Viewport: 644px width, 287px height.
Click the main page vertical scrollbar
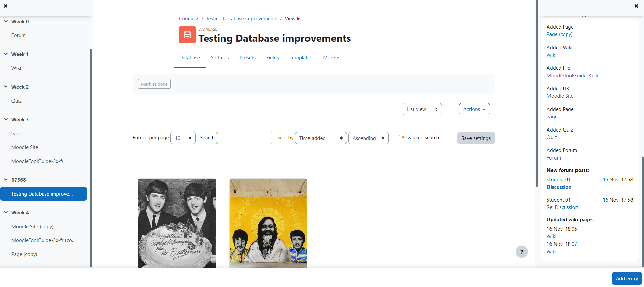click(537, 93)
